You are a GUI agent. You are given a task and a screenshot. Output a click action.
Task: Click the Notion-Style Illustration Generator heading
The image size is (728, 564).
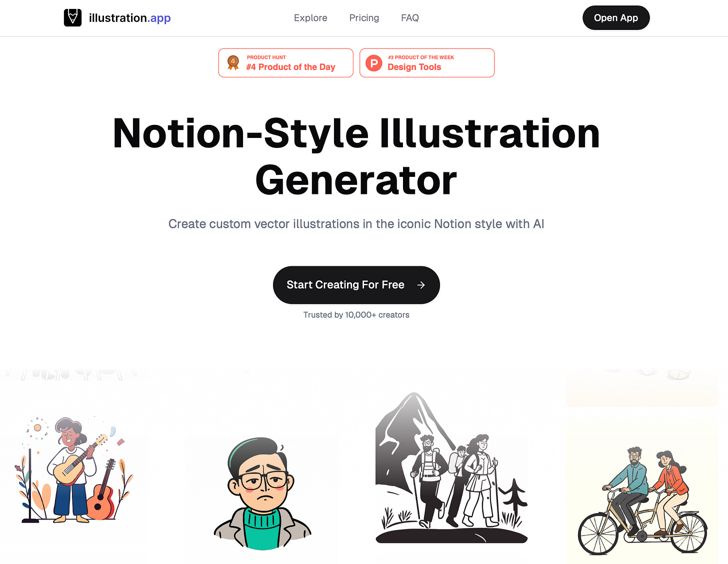(x=356, y=156)
